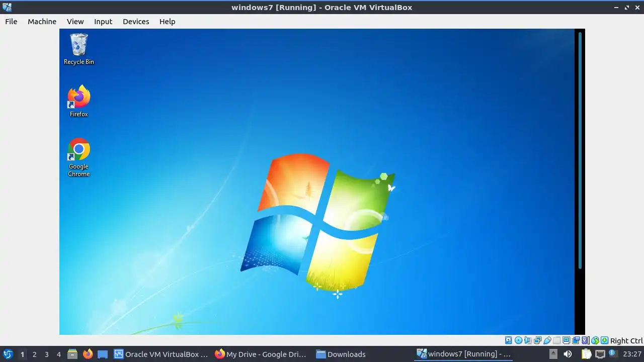This screenshot has height=362, width=644.
Task: Open the start menu bird icon on the taskbar
Action: tap(8, 354)
